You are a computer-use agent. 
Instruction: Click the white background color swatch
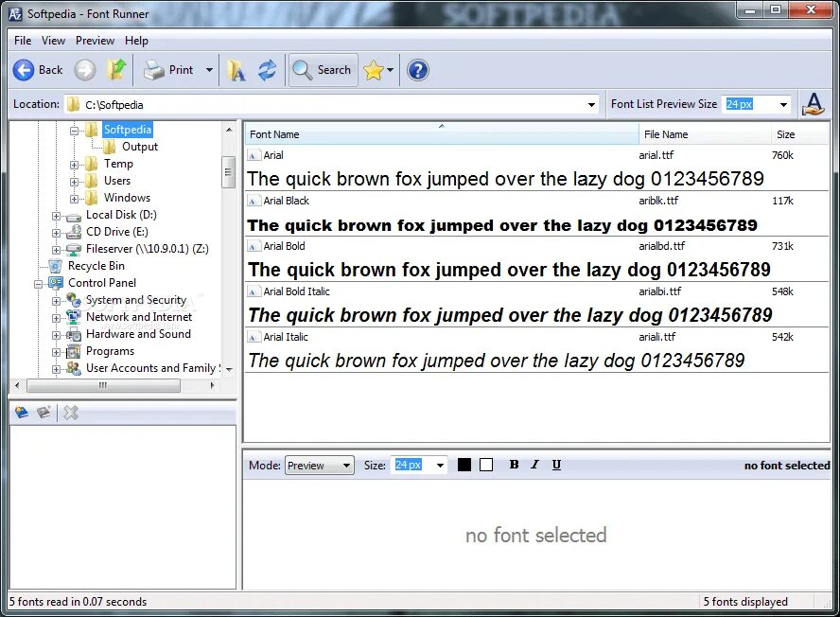click(x=486, y=465)
